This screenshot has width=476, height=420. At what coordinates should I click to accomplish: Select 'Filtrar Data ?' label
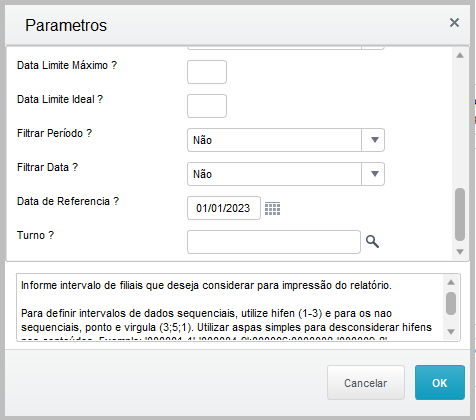(47, 167)
